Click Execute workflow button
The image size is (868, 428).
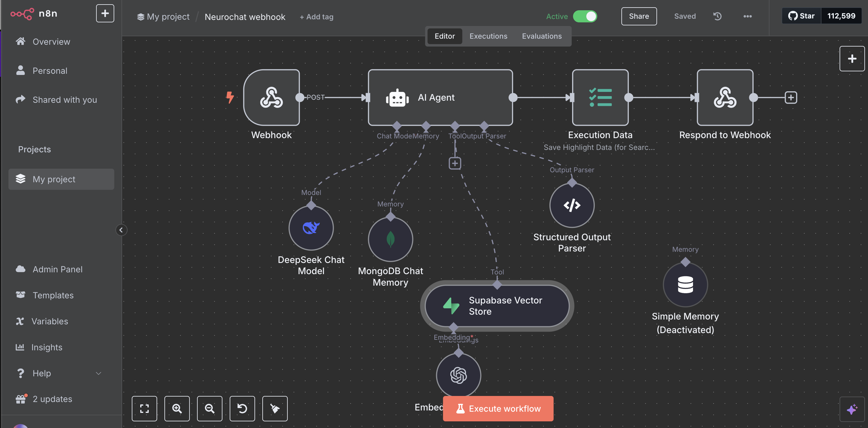coord(498,408)
